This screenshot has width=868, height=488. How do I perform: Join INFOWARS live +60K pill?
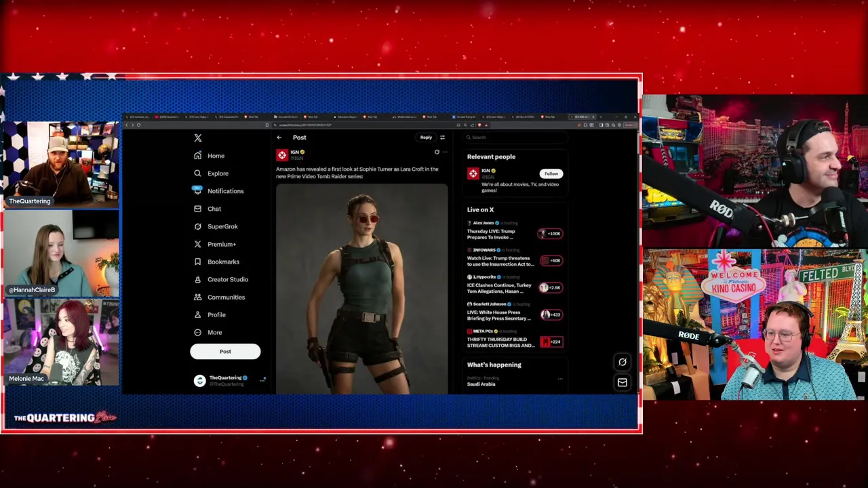551,260
